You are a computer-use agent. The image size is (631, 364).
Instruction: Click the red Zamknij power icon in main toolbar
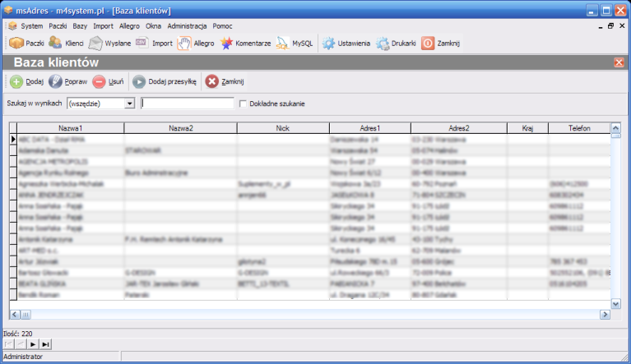coord(428,43)
